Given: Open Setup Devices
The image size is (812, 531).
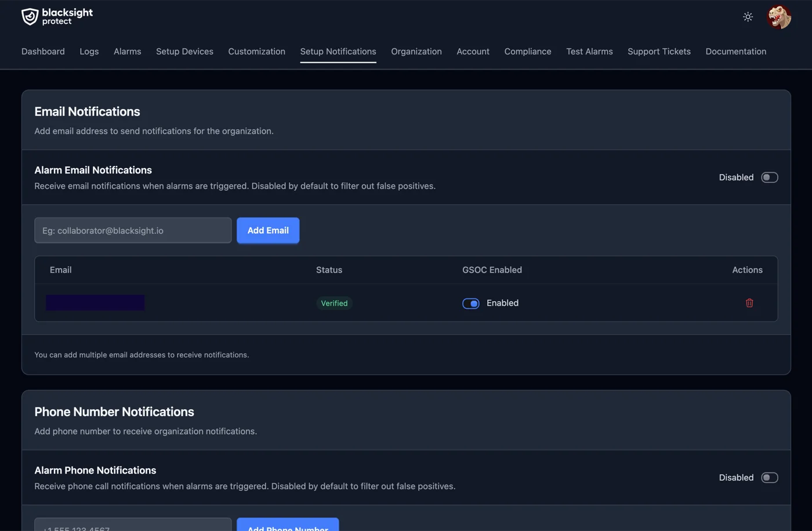Looking at the screenshot, I should click(184, 51).
